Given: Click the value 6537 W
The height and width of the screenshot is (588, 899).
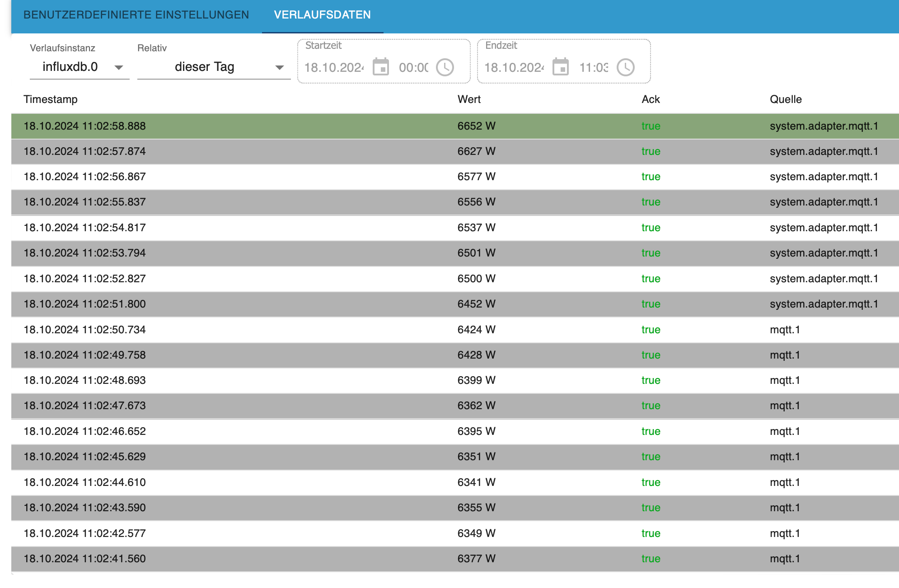Looking at the screenshot, I should [x=476, y=228].
